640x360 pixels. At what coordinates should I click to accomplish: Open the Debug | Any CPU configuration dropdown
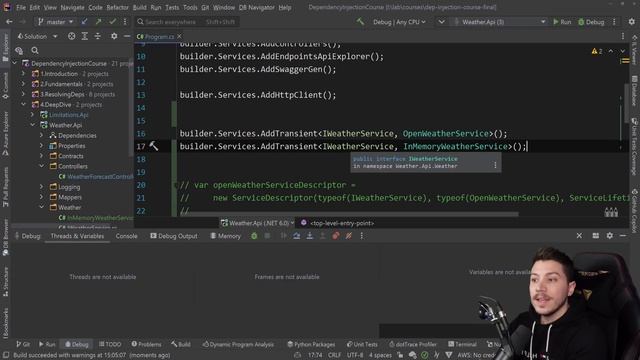[399, 22]
